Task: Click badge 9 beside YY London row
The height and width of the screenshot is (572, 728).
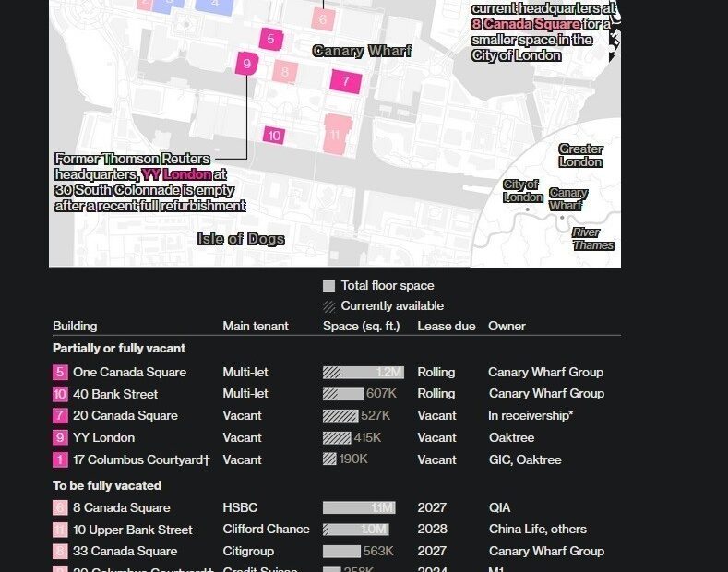Action: click(x=60, y=437)
